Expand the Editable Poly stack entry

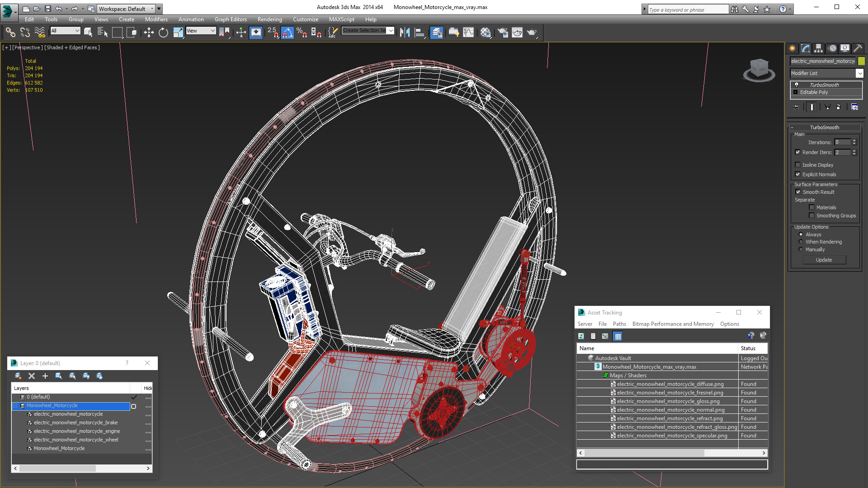[x=795, y=92]
